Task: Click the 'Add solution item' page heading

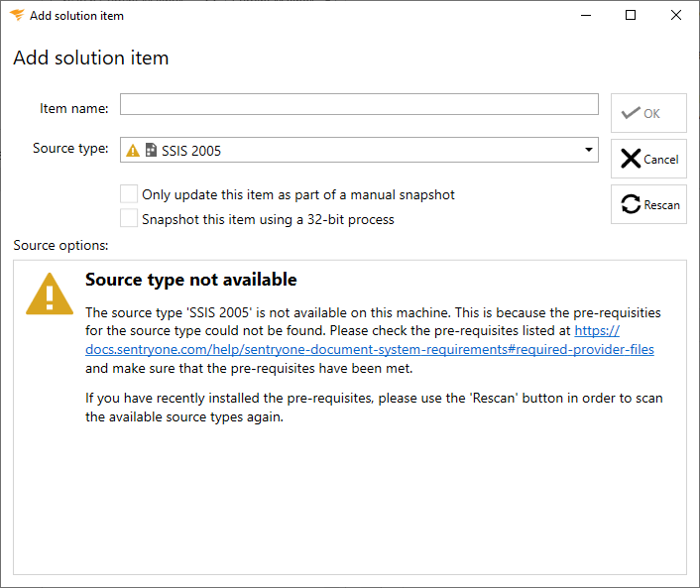Action: 91,58
